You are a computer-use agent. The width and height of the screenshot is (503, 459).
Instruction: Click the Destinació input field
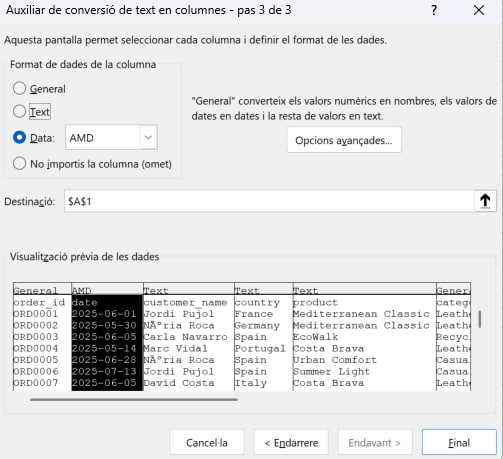[269, 201]
